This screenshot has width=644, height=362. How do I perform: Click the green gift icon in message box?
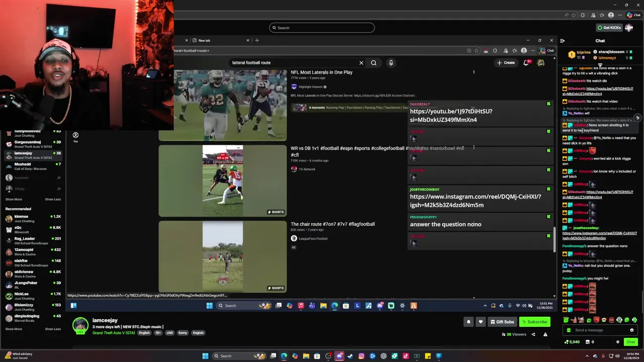click(x=569, y=330)
